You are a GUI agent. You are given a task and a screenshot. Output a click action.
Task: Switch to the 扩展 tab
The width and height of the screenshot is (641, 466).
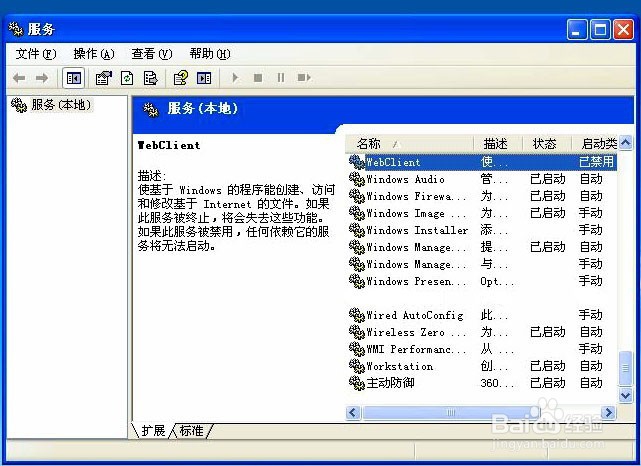tap(153, 430)
